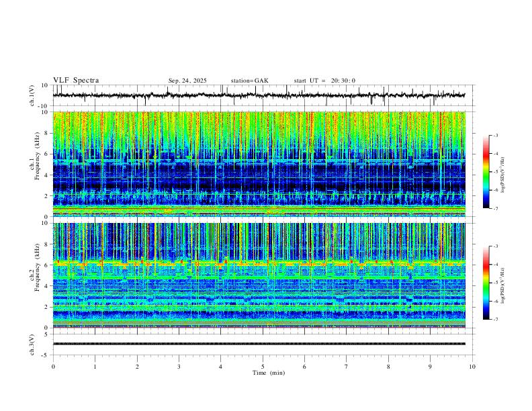Click the ch.2 'Frequency (kHz)' axis label
Viewport: 532px width, 411px height.
37,267
